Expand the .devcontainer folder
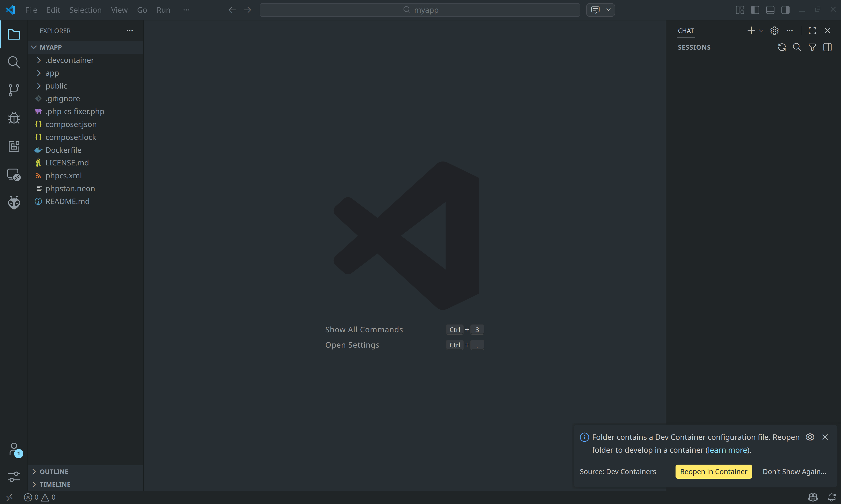This screenshot has height=504, width=841. [x=70, y=60]
